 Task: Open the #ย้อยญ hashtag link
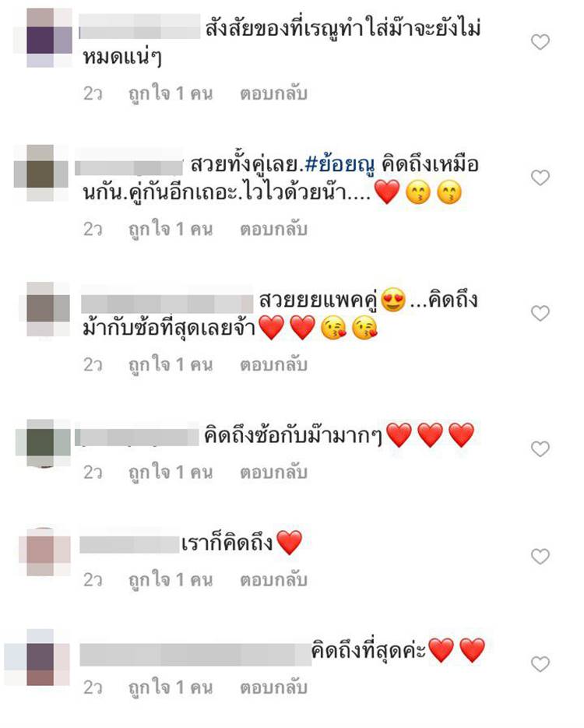pos(339,165)
